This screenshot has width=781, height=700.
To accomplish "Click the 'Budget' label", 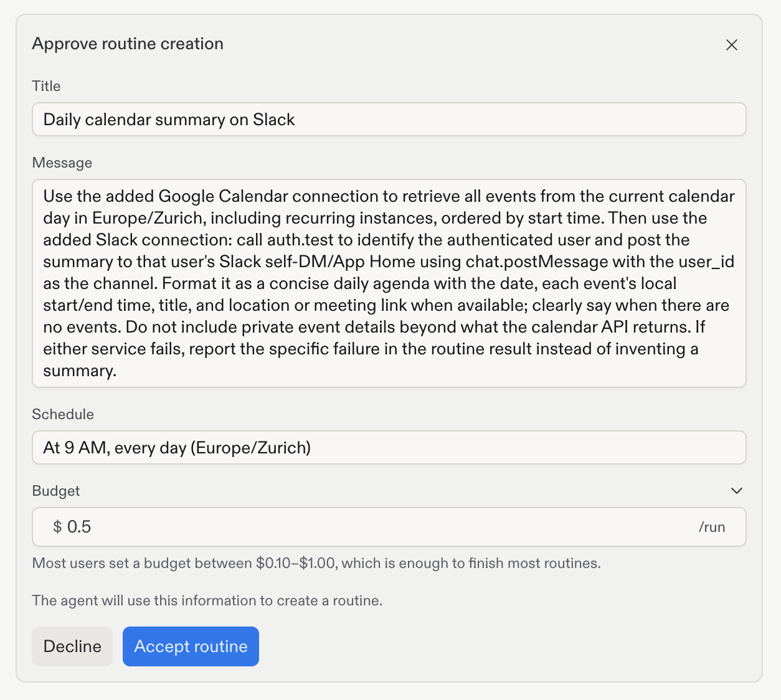I will pos(56,491).
